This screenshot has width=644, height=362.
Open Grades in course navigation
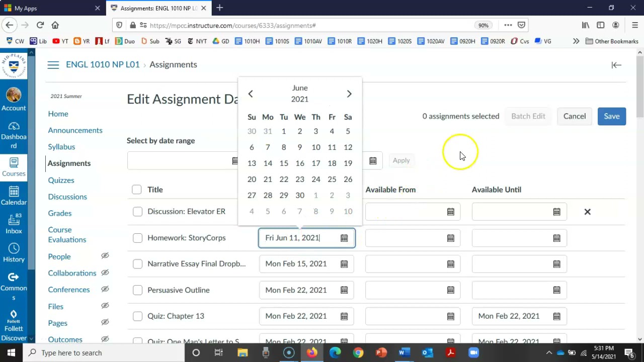[x=59, y=213]
